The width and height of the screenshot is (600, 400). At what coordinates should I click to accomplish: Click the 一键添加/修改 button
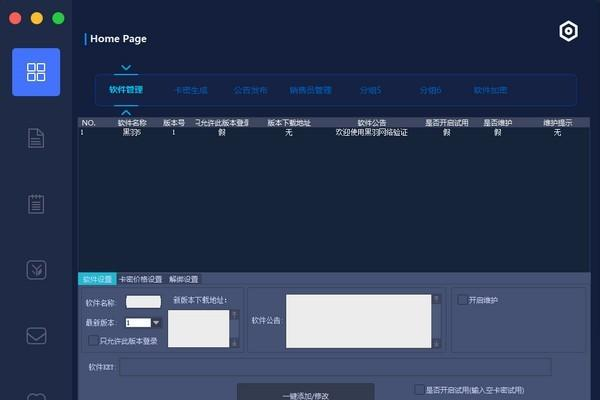[x=306, y=392]
